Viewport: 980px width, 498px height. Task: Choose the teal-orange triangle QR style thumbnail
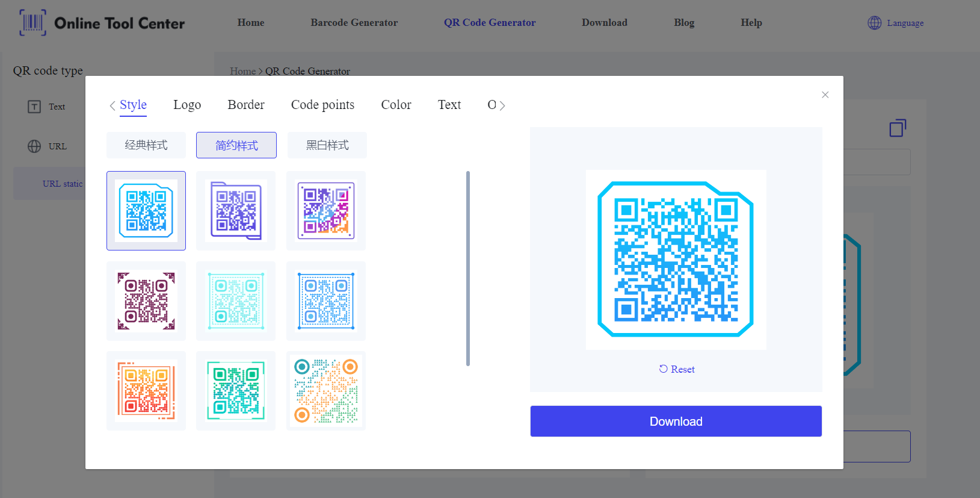pos(326,391)
